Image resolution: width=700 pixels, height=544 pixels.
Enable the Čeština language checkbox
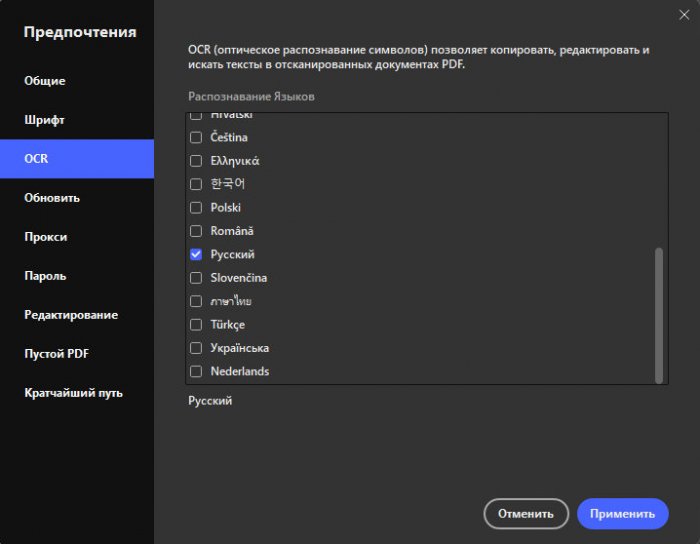196,138
